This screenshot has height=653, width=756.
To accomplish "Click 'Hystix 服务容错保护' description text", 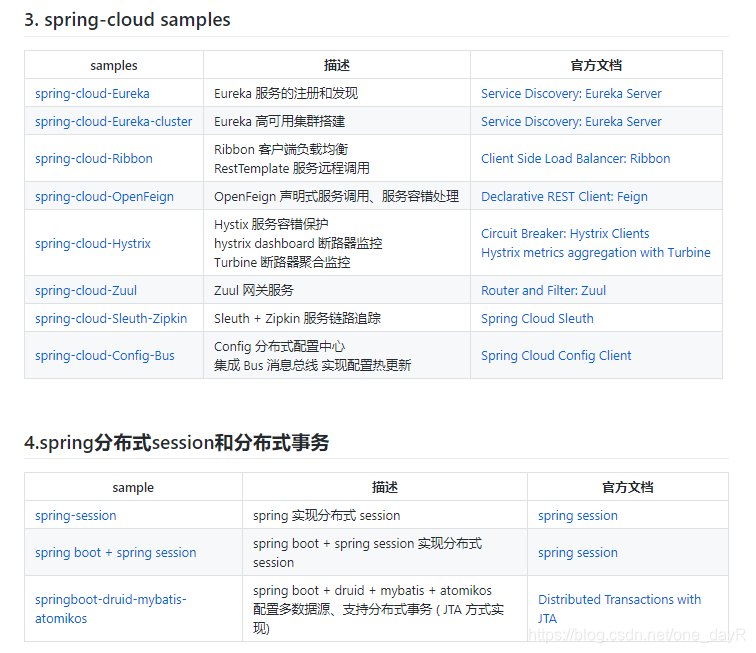I will point(271,225).
